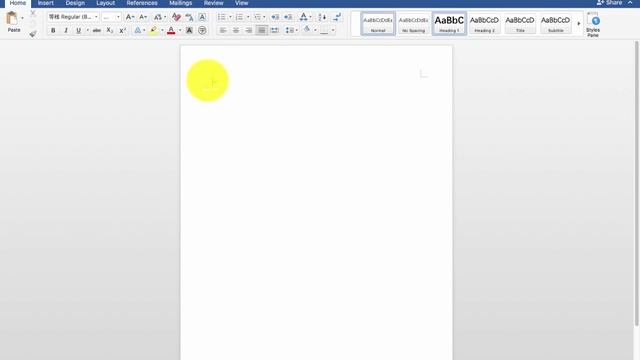The height and width of the screenshot is (360, 640).
Task: Click the Paste clipboard icon
Action: tap(12, 19)
